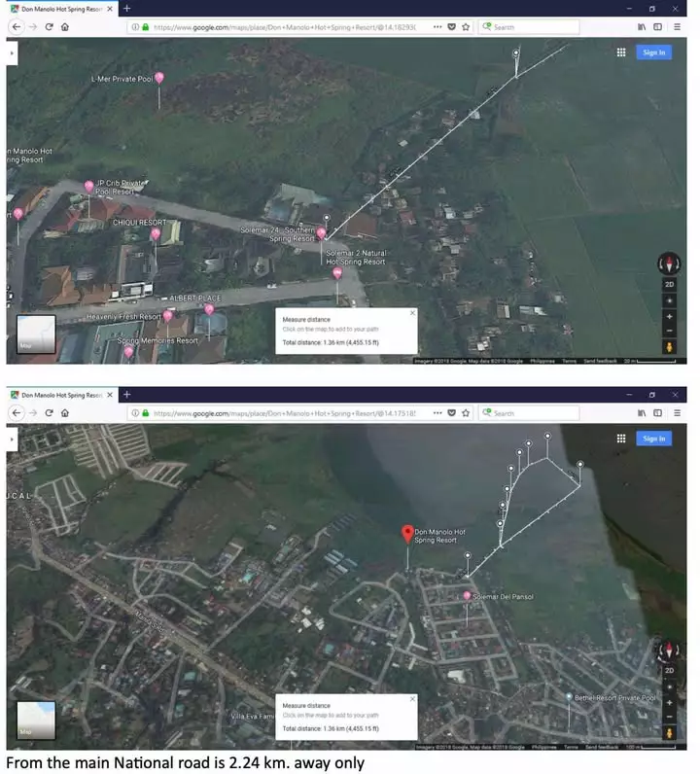Click the green padlock in upper address bar

pyautogui.click(x=146, y=27)
